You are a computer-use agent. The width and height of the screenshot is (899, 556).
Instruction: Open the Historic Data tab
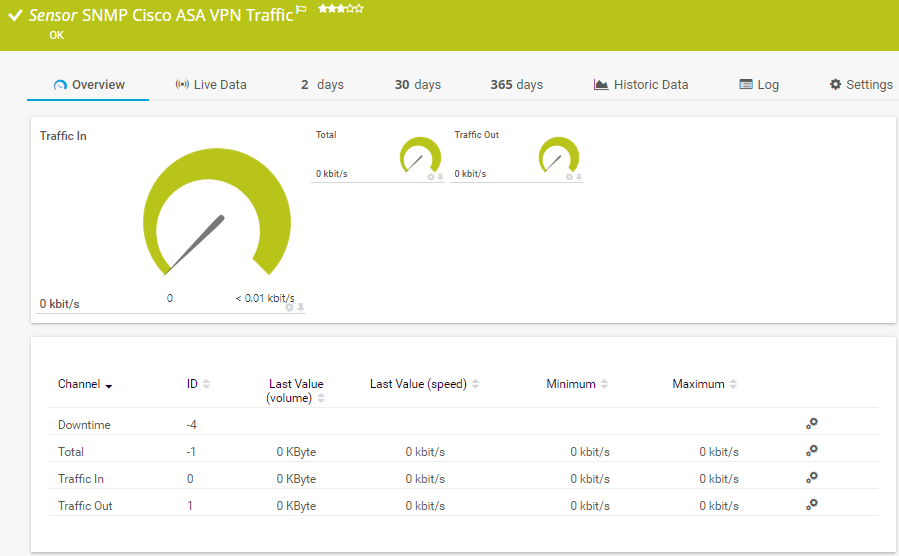[641, 85]
